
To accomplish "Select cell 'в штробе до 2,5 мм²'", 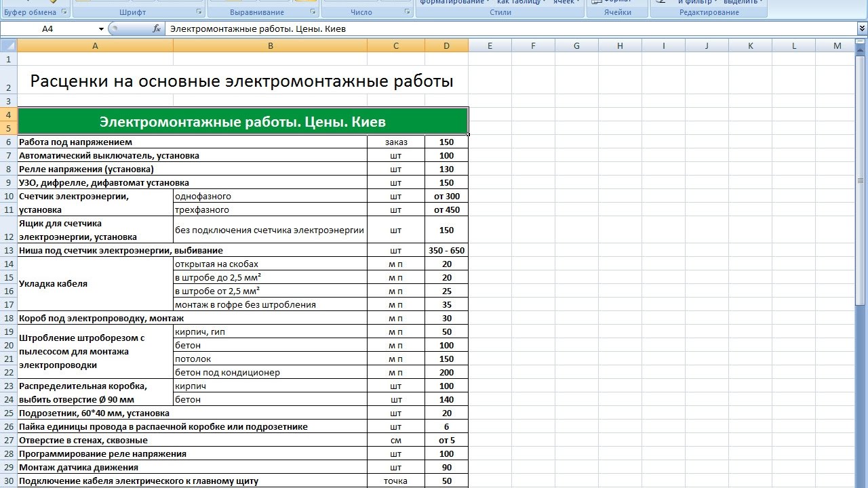I will pos(270,277).
